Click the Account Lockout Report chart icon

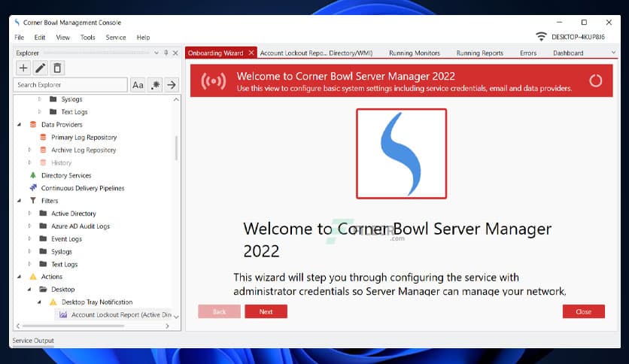coord(63,314)
